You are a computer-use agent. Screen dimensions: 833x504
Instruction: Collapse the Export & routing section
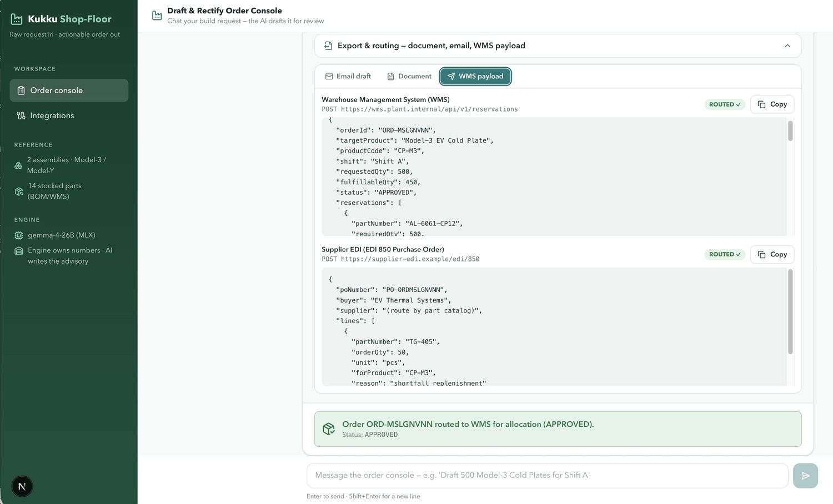pyautogui.click(x=787, y=46)
